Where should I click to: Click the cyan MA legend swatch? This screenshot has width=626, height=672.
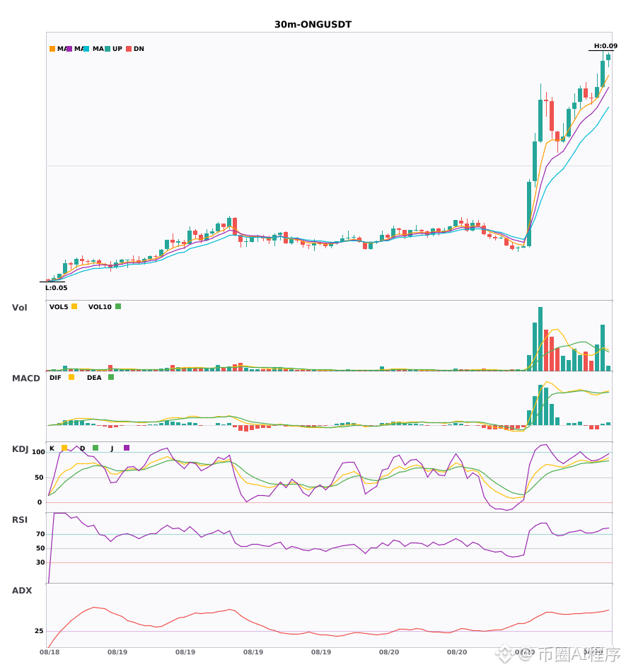pyautogui.click(x=86, y=49)
